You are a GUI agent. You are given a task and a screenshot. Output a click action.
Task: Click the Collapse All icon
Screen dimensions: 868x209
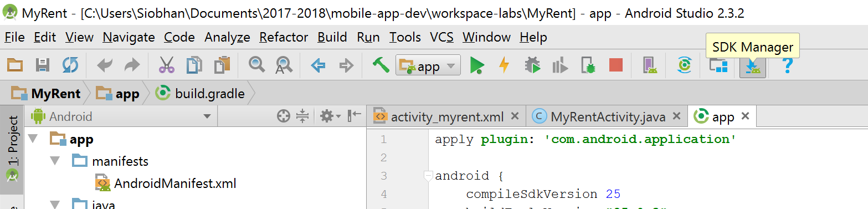point(302,116)
